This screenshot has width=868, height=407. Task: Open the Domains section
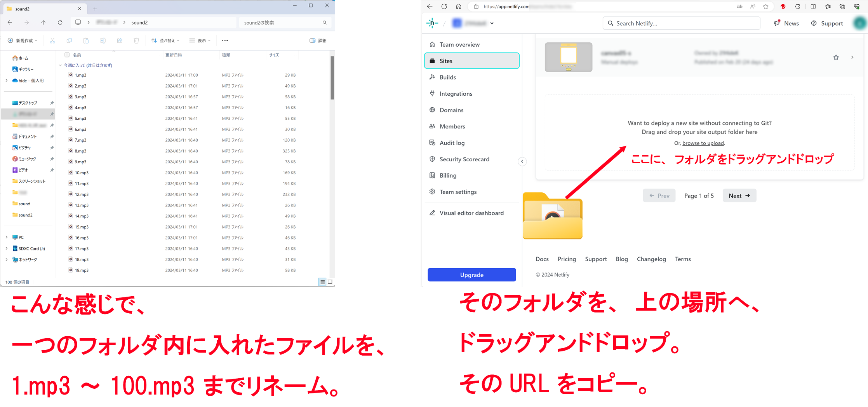pyautogui.click(x=451, y=110)
